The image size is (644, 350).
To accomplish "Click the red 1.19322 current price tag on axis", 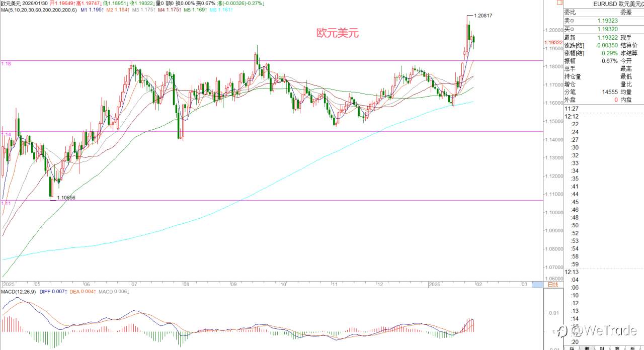I will tap(553, 43).
